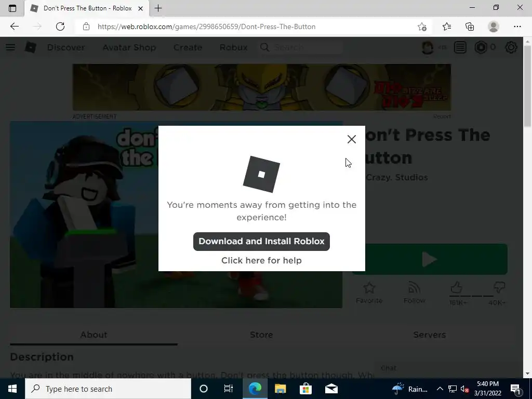Open the tab actions menu icon
This screenshot has width=532, height=399.
pyautogui.click(x=12, y=8)
